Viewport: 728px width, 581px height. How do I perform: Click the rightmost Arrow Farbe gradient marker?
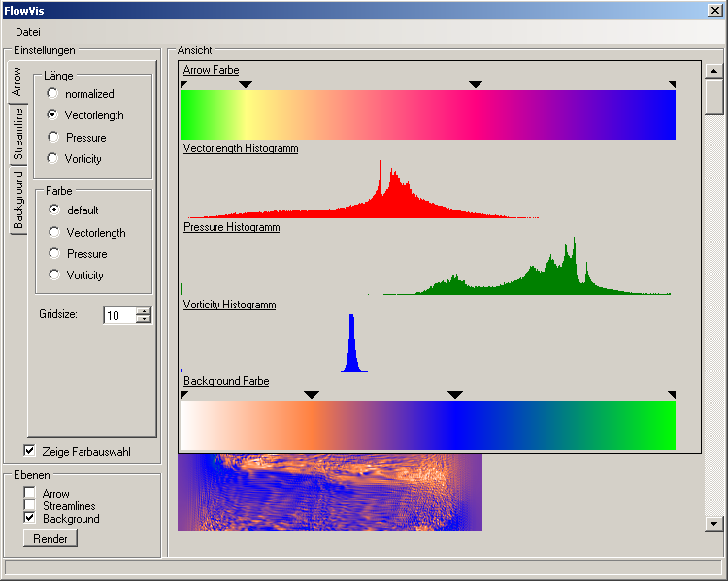(x=672, y=84)
